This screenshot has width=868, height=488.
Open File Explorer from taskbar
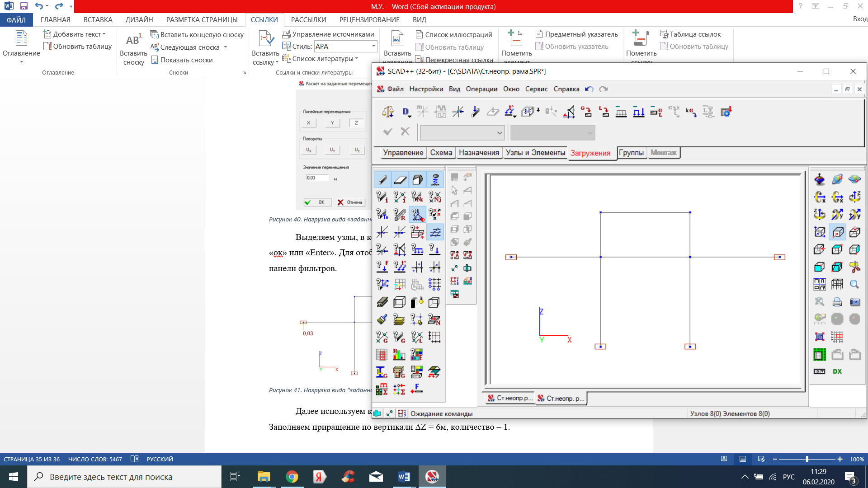click(264, 477)
